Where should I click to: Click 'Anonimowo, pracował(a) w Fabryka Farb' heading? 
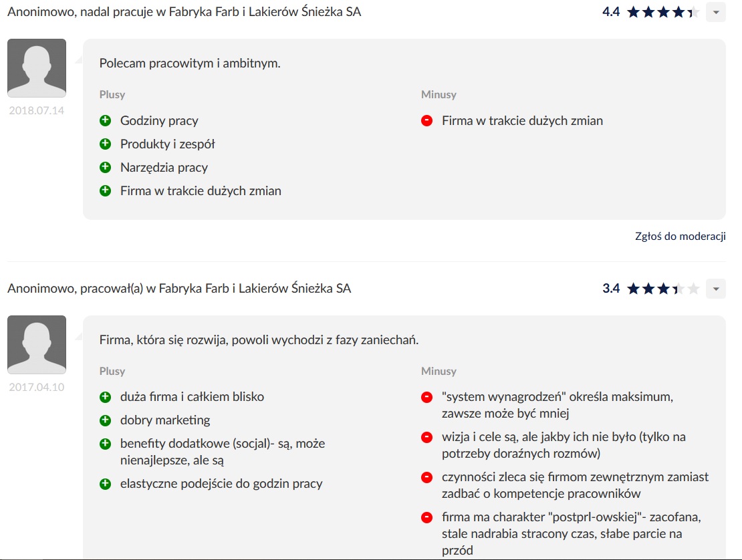[178, 289]
